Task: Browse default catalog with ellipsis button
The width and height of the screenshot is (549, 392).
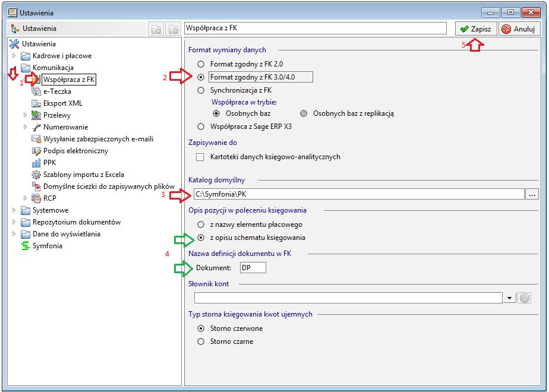Action: point(532,194)
